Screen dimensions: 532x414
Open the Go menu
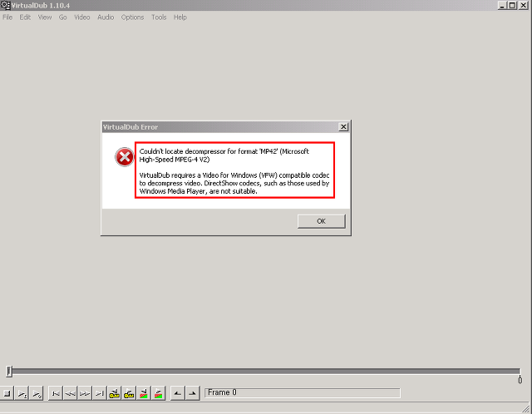pos(63,17)
